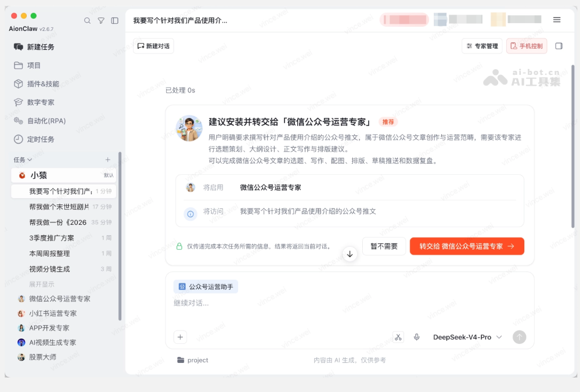Click 转交给 微信公众号运营专家 button
Screen dimensions: 580x392
(x=467, y=246)
